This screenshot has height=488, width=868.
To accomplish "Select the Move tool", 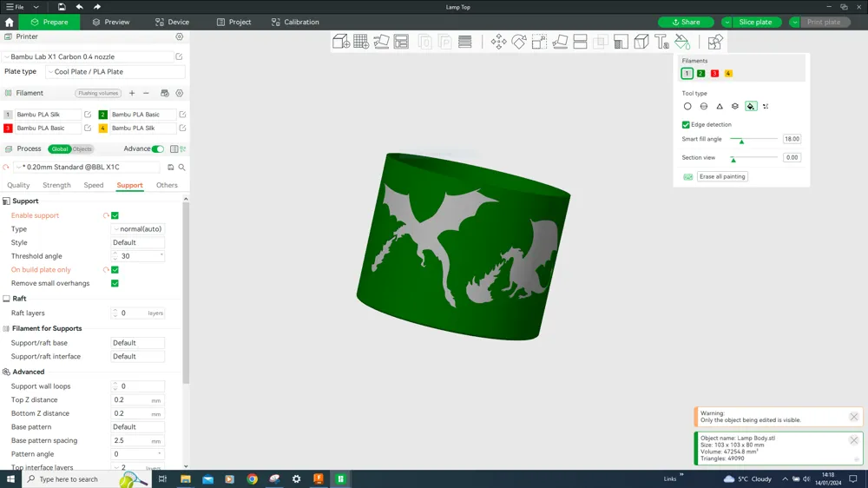I will pos(498,42).
